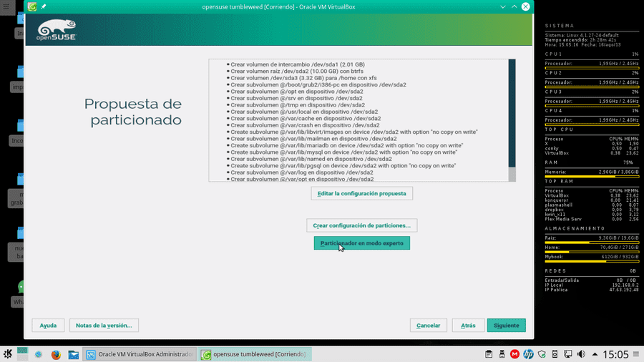Open the 15:05 clock in taskbar

pos(615,354)
